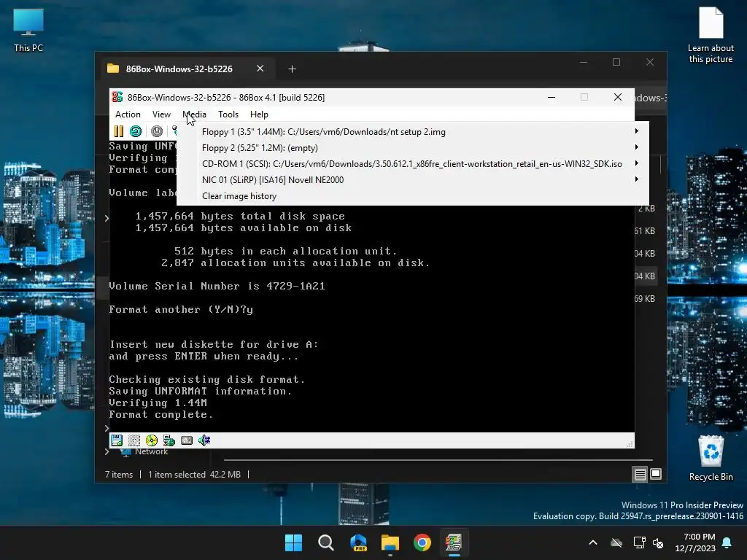Viewport: 747px width, 560px height.
Task: Click the CD-ROM disc status bar icon
Action: [x=152, y=440]
